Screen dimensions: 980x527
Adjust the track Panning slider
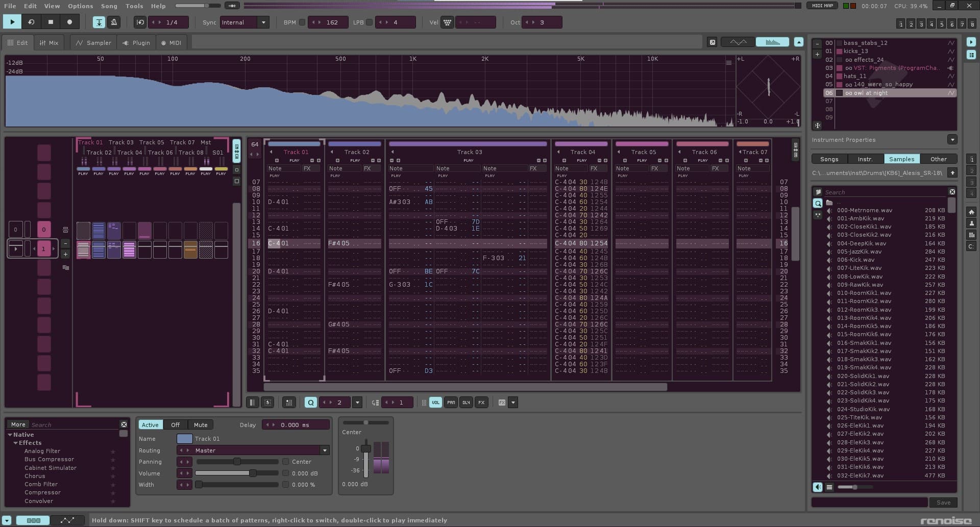pyautogui.click(x=237, y=462)
